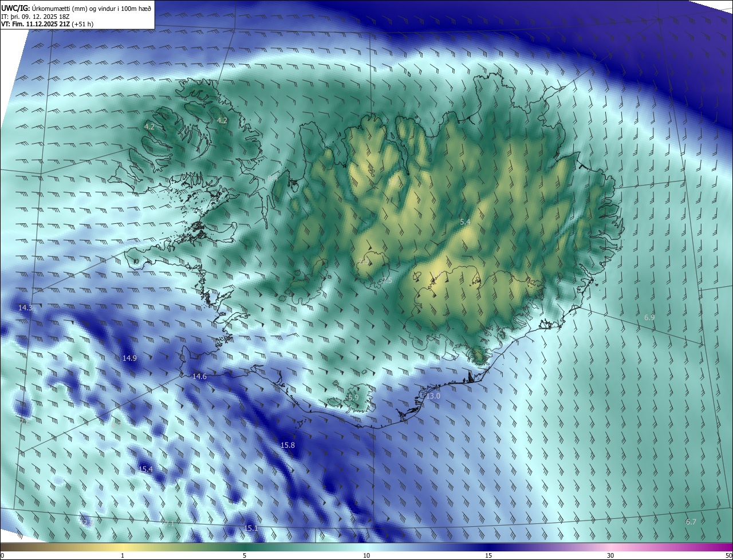Select the '30' tick label on the colorbar
The width and height of the screenshot is (733, 560).
[x=610, y=555]
